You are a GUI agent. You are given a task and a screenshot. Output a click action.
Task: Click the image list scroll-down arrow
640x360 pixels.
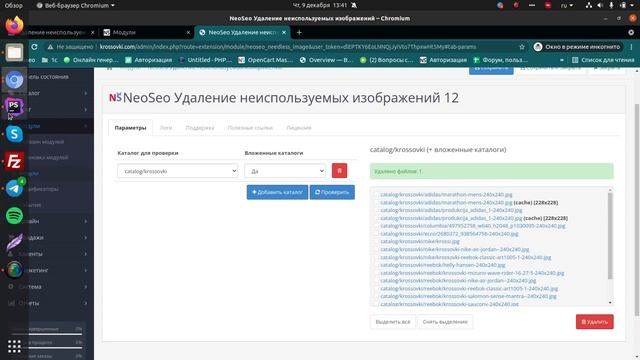pyautogui.click(x=610, y=303)
